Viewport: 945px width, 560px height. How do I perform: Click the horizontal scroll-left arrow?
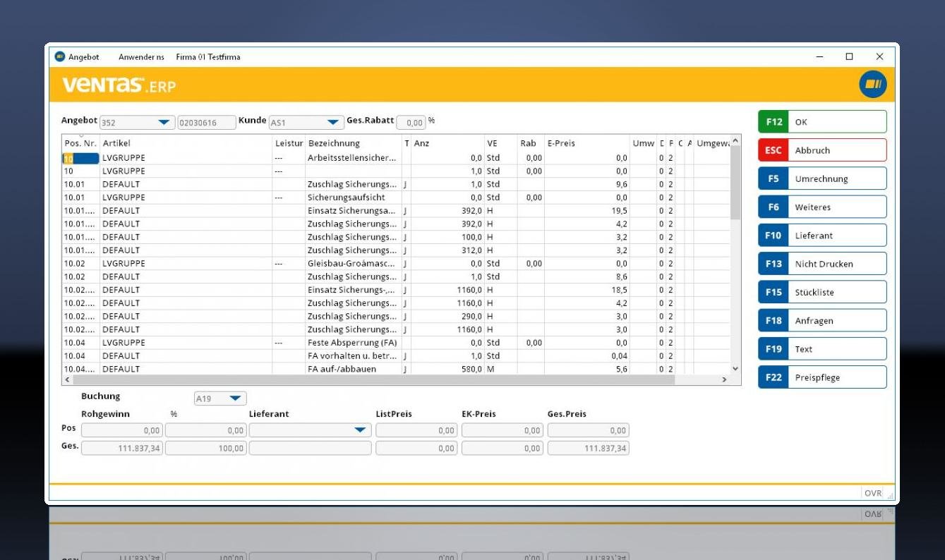[68, 379]
